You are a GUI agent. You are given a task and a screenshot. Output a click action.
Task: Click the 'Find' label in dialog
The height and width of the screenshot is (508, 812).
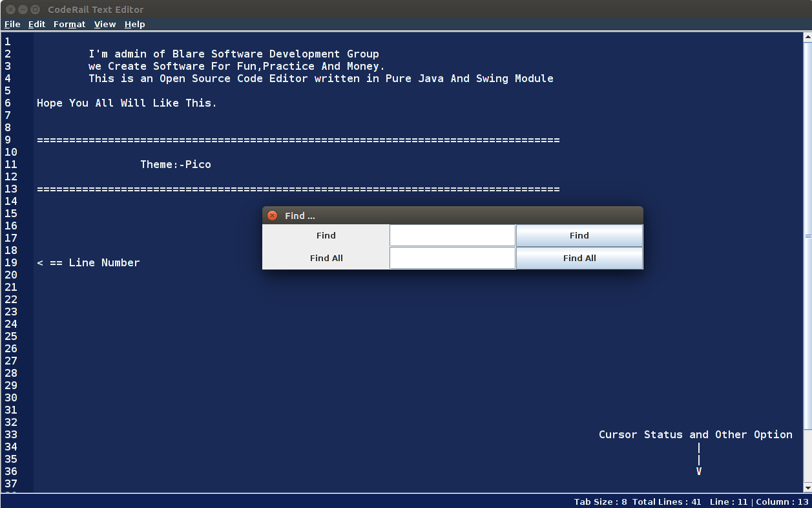326,236
